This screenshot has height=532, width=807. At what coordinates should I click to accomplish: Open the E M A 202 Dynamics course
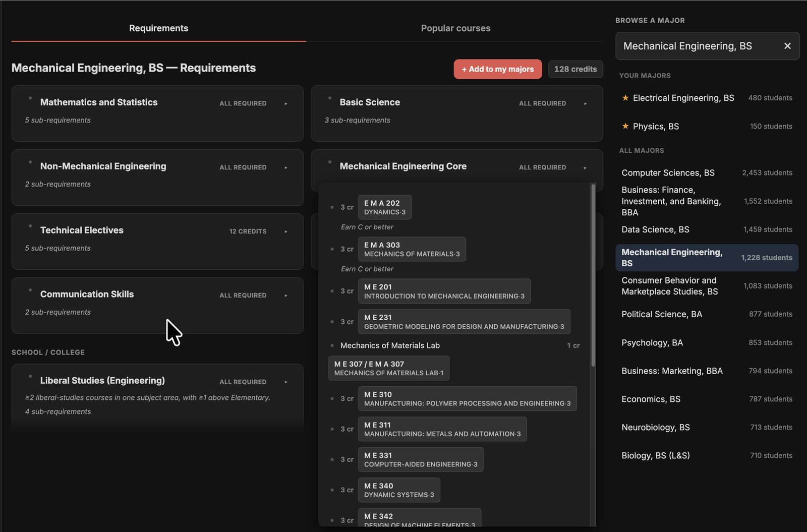coord(385,207)
